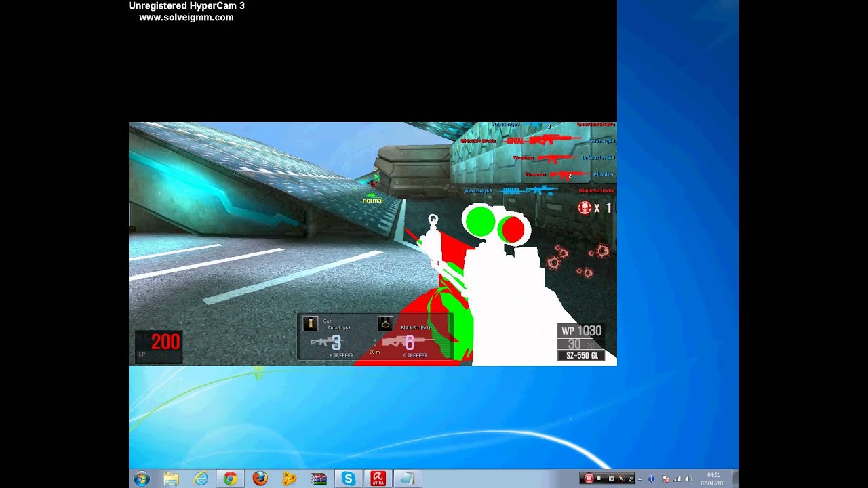This screenshot has width=868, height=488.
Task: Open the volume control tray icon
Action: pyautogui.click(x=688, y=479)
